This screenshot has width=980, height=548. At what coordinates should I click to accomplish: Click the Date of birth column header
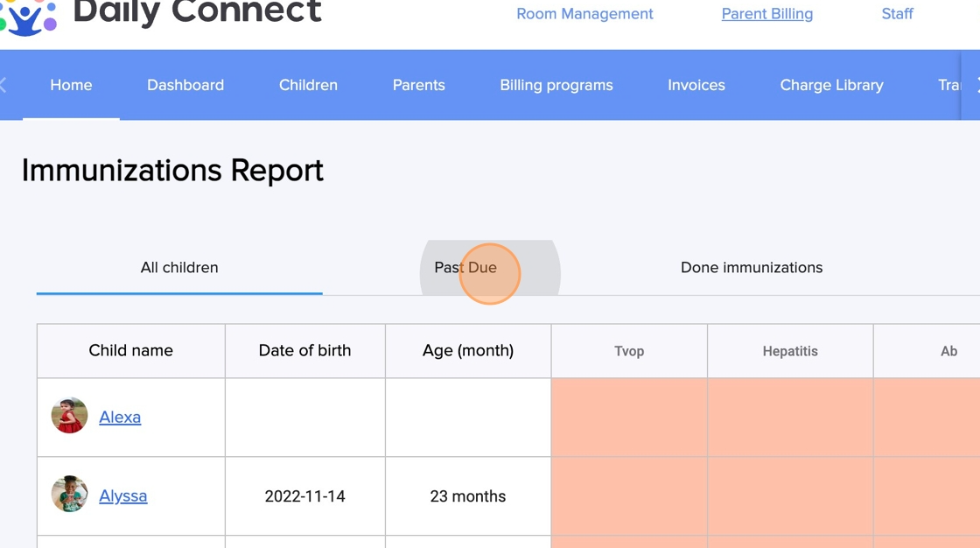[x=305, y=350]
